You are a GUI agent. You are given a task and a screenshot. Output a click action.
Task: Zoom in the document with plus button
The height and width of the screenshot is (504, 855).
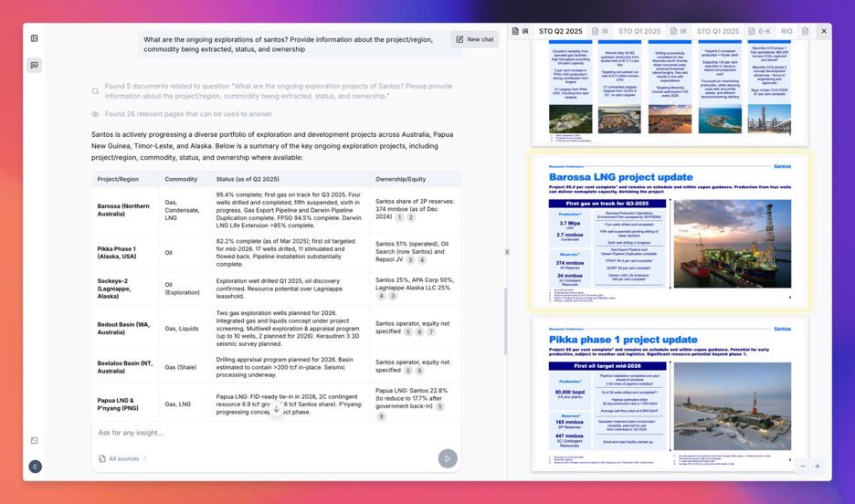(x=818, y=466)
